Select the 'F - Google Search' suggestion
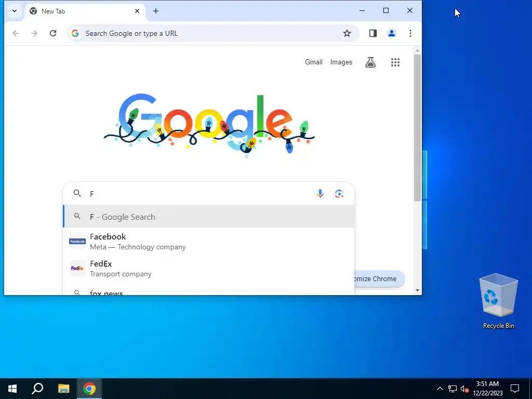The image size is (532, 399). tap(209, 217)
